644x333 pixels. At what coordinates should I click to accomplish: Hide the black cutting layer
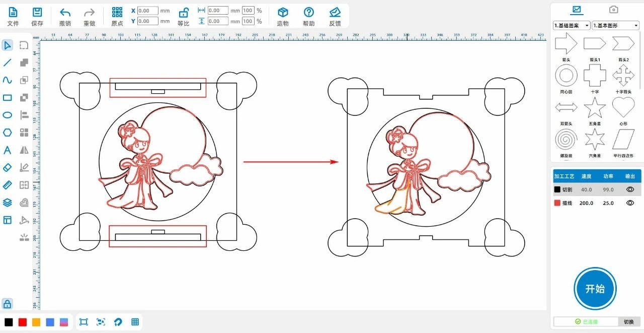629,189
